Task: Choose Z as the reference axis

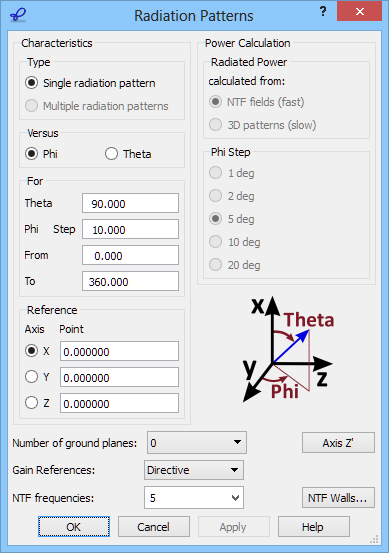Action: click(x=37, y=403)
